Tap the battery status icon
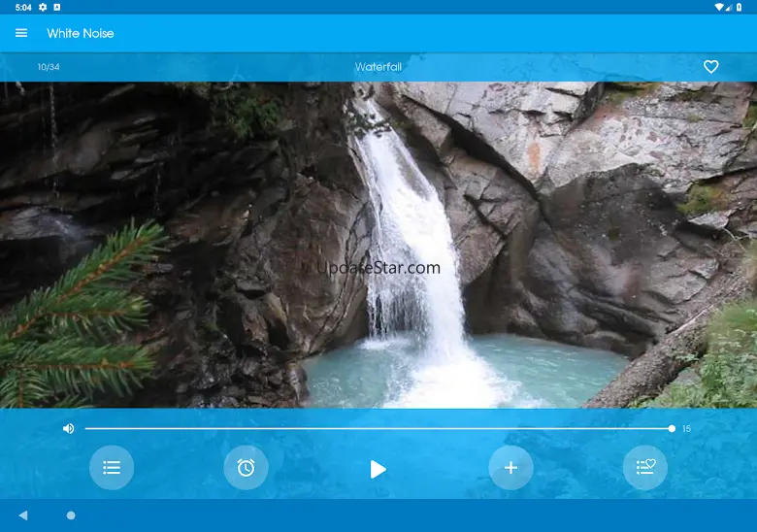 [739, 7]
